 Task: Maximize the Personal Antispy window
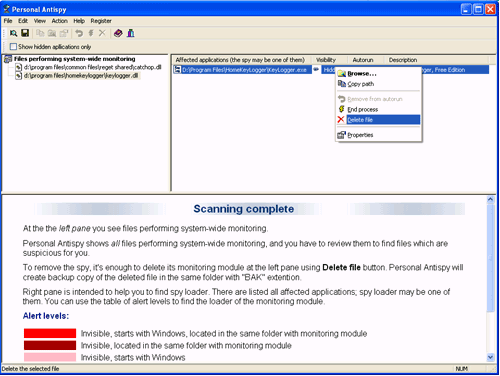coord(478,9)
